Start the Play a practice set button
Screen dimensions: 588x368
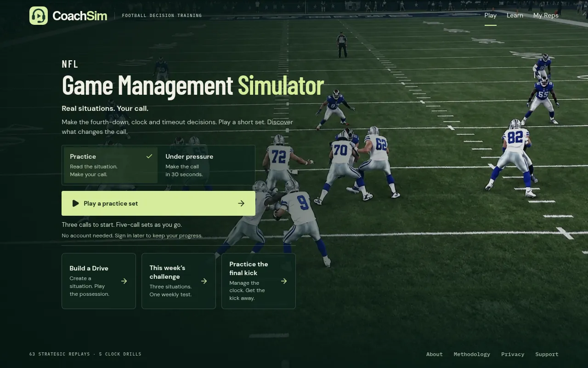[158, 203]
